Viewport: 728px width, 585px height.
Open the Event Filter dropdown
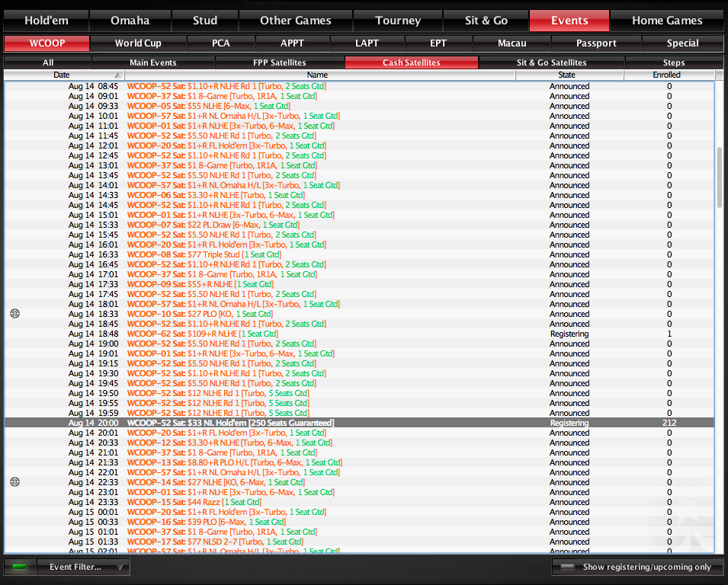point(84,567)
